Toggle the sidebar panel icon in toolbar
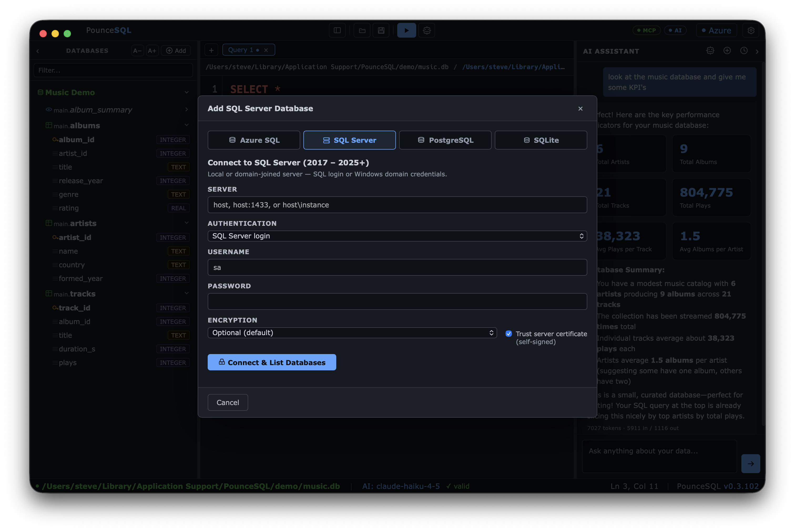 tap(337, 30)
